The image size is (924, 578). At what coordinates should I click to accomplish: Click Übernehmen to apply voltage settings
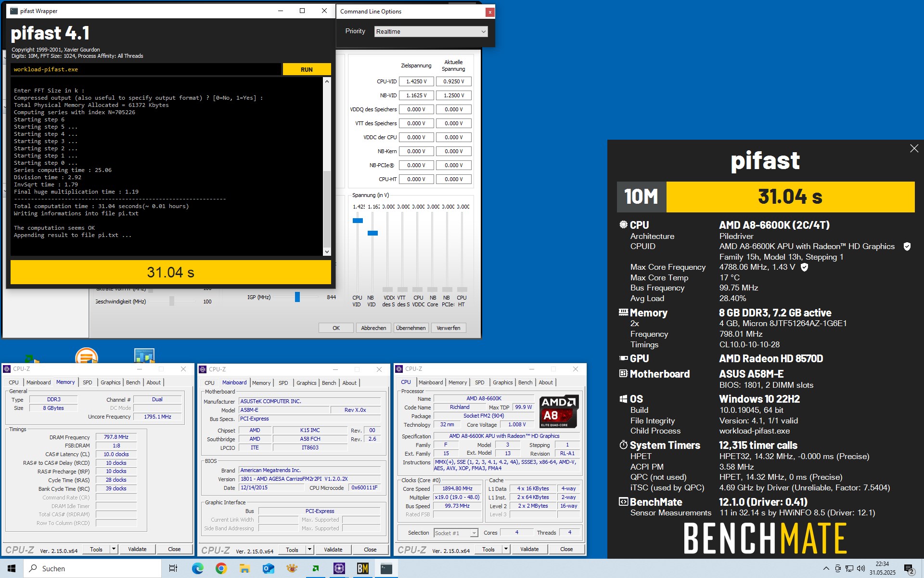tap(411, 328)
